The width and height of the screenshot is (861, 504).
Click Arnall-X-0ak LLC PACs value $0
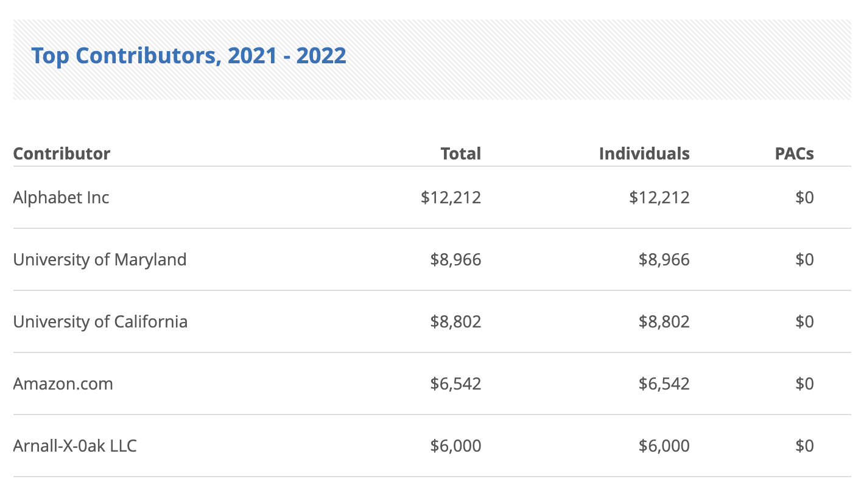(x=804, y=446)
